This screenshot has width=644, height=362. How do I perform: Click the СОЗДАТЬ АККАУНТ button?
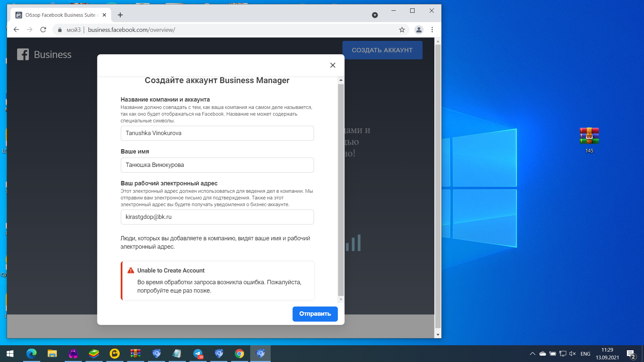click(x=382, y=50)
